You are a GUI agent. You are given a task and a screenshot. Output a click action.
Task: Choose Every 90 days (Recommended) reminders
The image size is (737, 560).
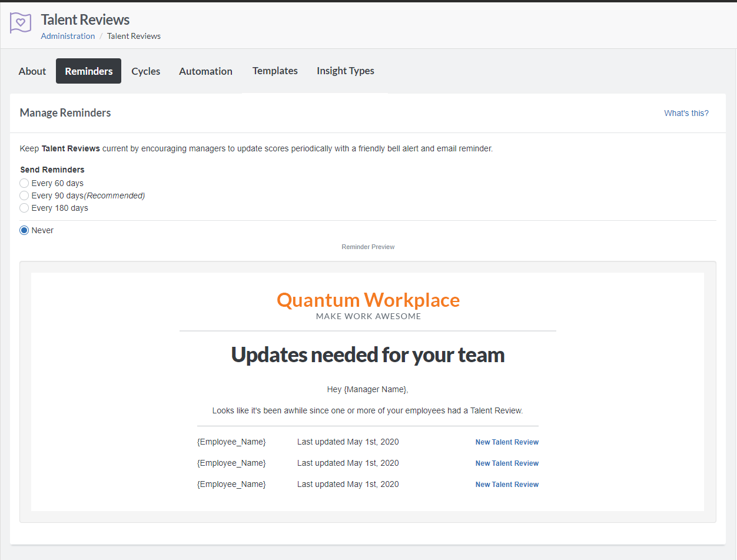tap(24, 195)
